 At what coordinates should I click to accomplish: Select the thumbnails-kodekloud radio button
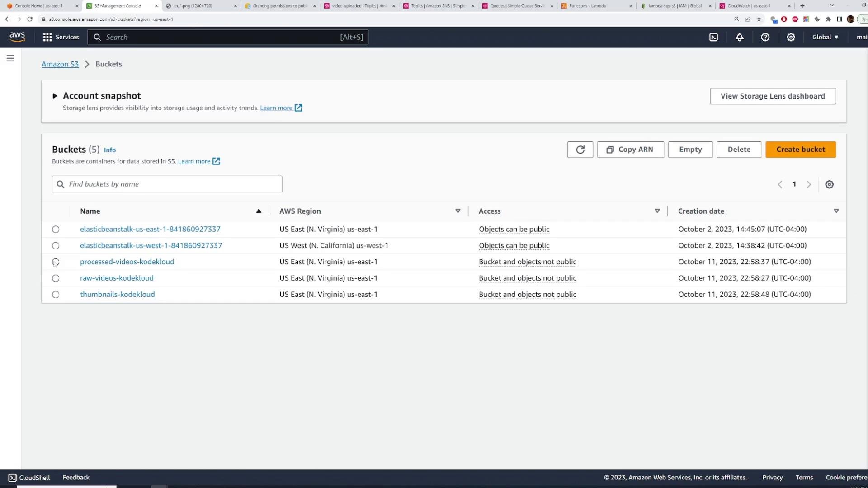pyautogui.click(x=56, y=295)
